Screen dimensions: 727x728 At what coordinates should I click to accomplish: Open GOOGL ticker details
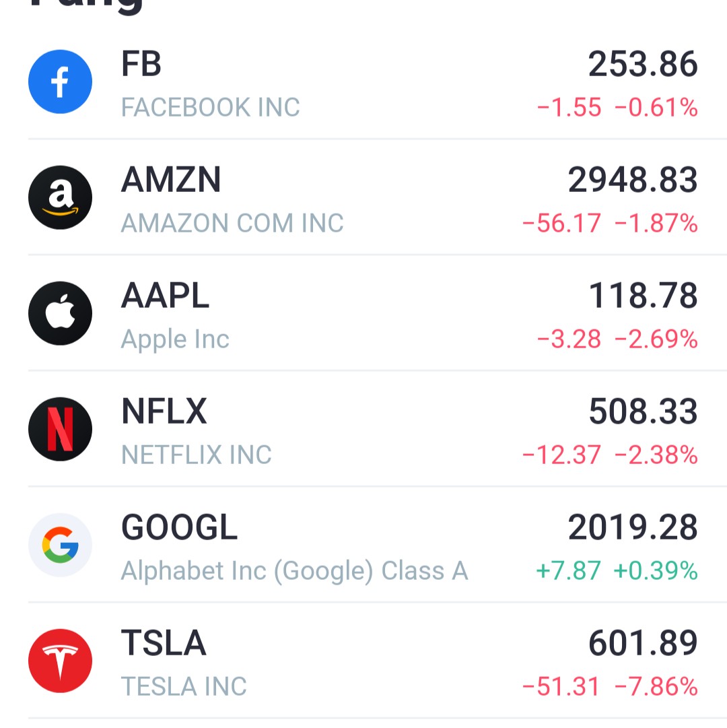point(179,528)
